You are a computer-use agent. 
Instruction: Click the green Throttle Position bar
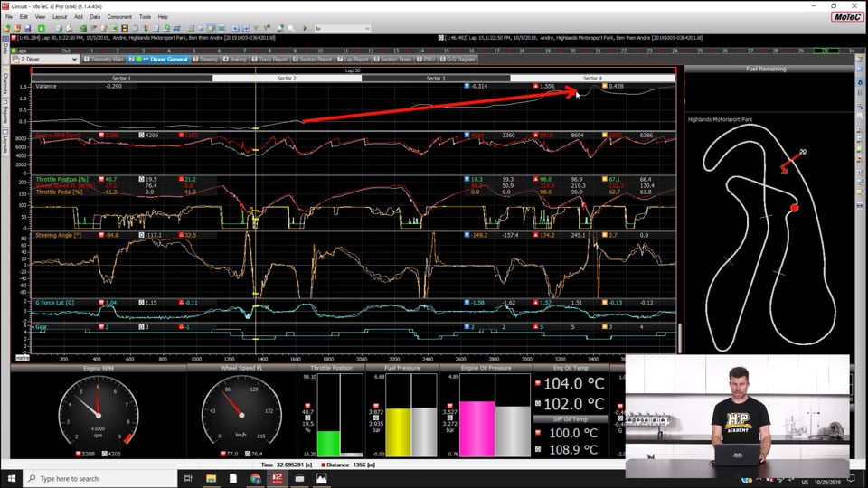point(329,444)
